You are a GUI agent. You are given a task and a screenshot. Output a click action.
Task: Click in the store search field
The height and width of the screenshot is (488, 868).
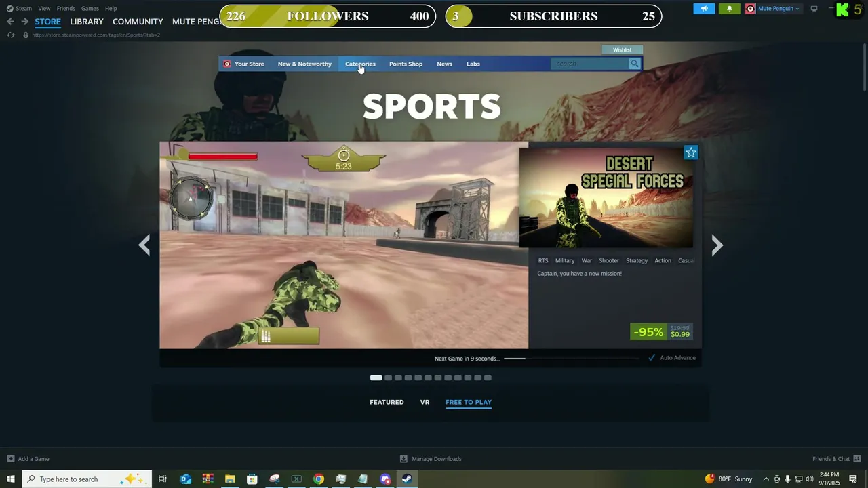click(x=590, y=64)
